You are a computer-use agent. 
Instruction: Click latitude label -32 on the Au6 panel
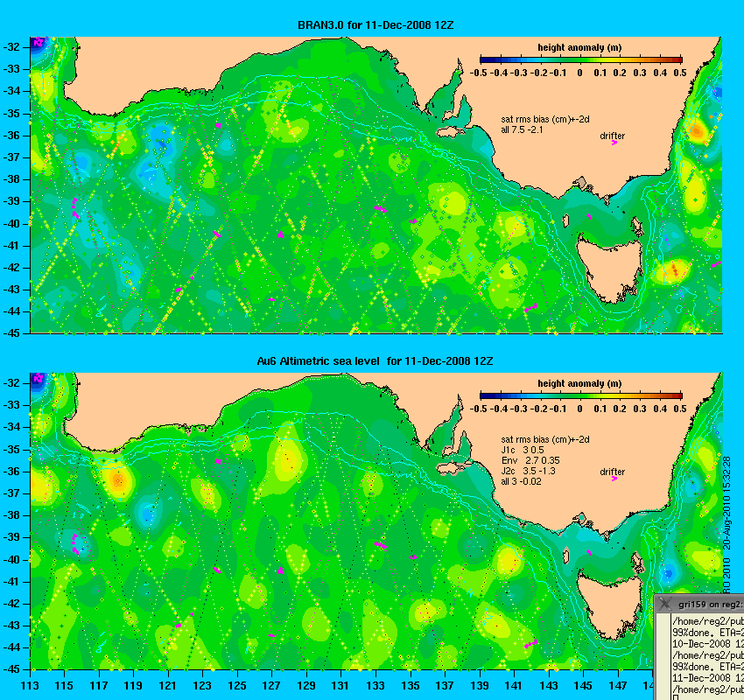coord(12,382)
